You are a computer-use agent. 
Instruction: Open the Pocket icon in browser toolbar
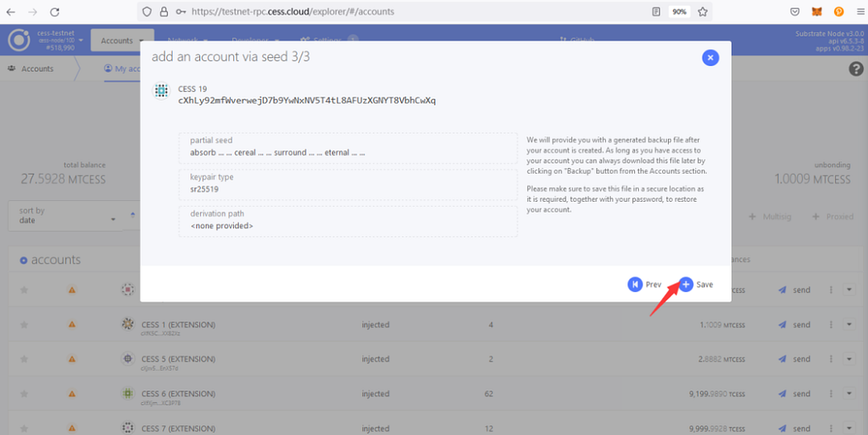794,12
